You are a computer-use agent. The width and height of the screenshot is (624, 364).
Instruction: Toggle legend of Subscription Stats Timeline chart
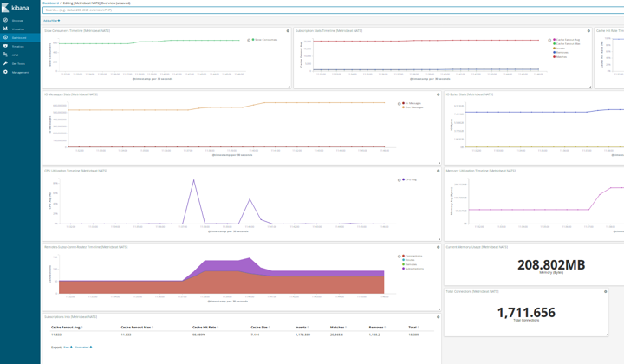[549, 40]
